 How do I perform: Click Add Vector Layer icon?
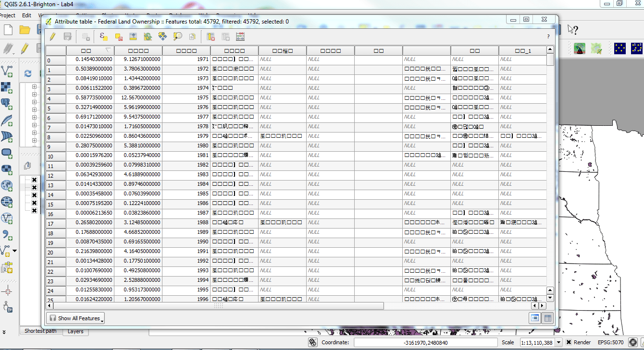click(x=7, y=71)
